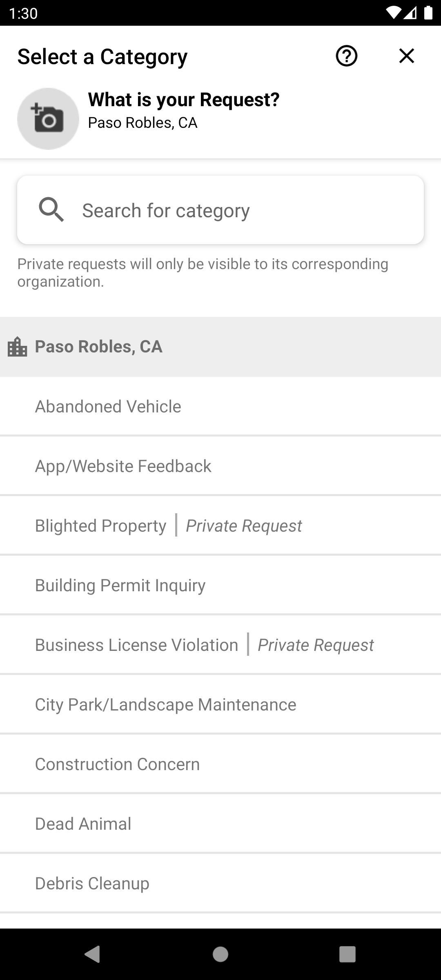Pick Building Permit Inquiry category
The height and width of the screenshot is (980, 441).
(120, 586)
